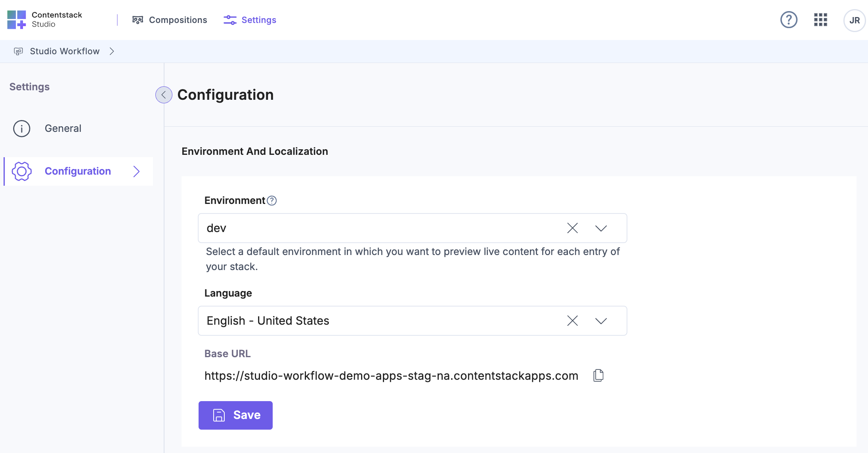The height and width of the screenshot is (453, 868).
Task: Open the JR user profile avatar
Action: (x=854, y=20)
